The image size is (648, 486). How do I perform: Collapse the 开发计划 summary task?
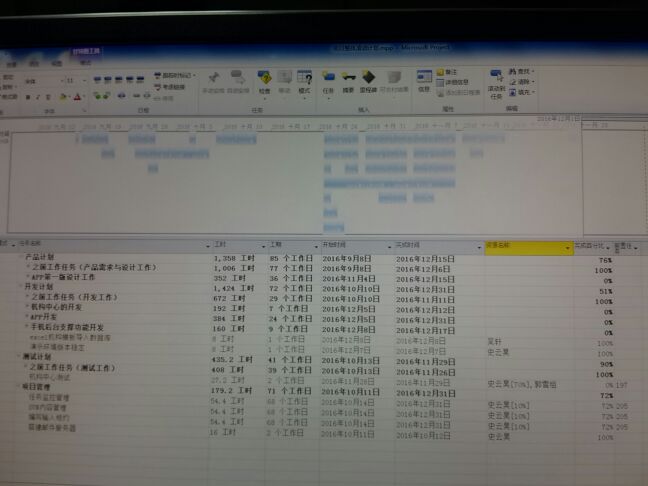(x=23, y=286)
